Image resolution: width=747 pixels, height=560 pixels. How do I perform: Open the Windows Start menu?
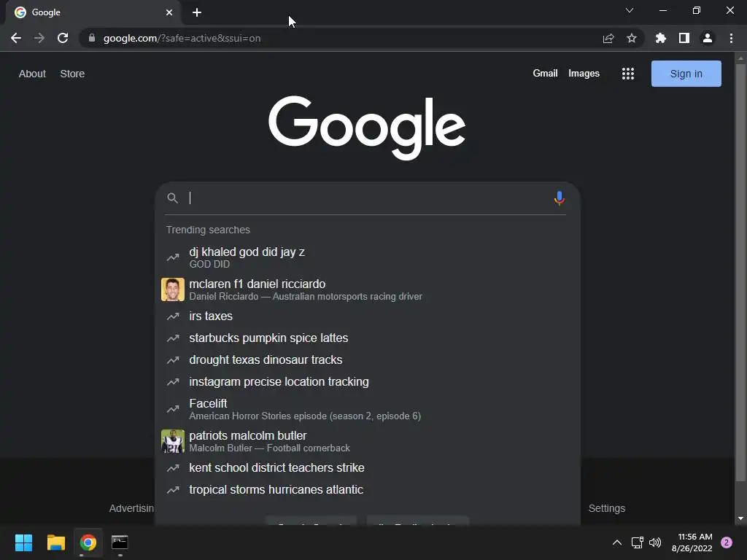click(23, 542)
